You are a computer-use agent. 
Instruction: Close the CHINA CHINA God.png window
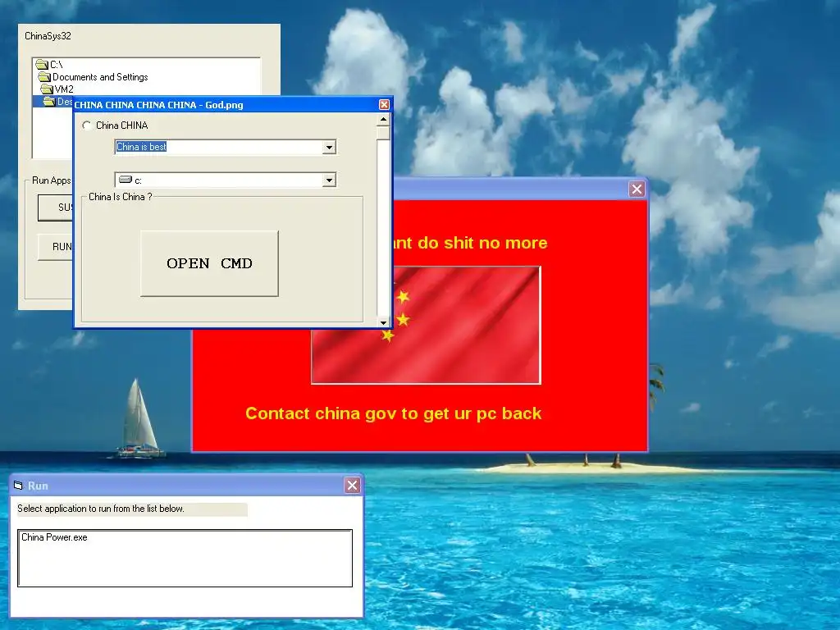384,104
